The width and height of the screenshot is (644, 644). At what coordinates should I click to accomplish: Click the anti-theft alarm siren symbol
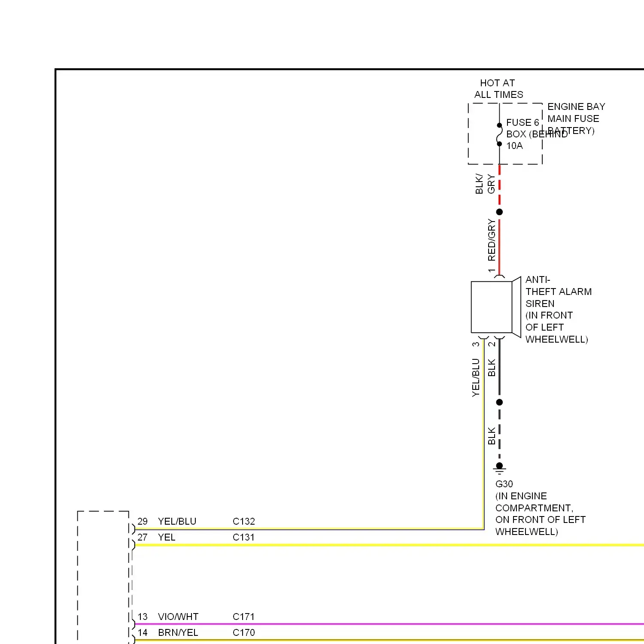click(496, 307)
